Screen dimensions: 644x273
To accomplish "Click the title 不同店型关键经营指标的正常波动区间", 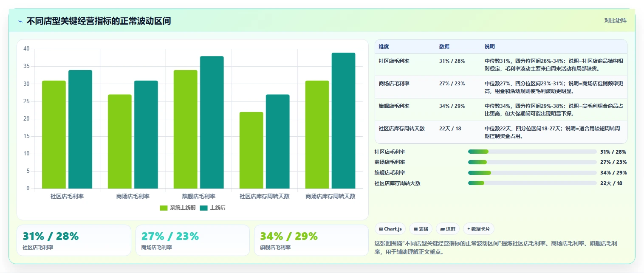I will coord(99,21).
